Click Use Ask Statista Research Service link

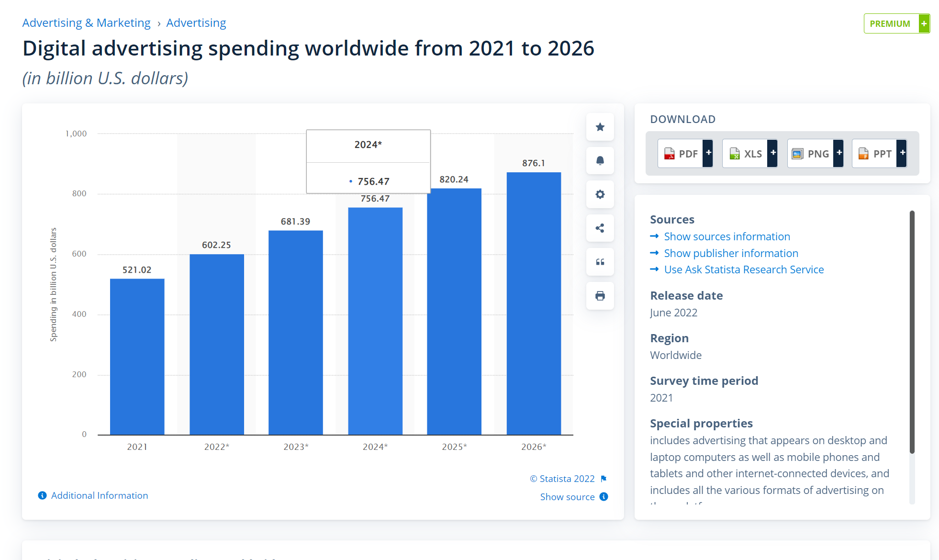click(x=744, y=269)
